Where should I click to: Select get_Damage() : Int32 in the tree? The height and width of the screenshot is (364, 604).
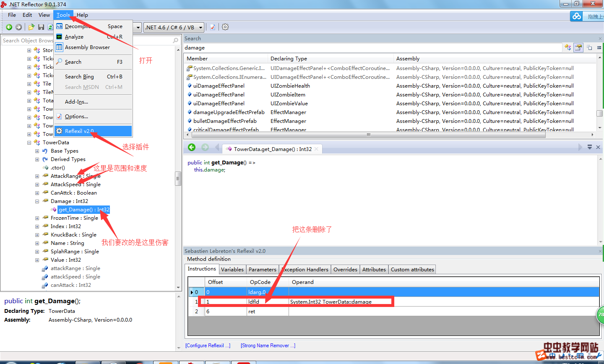[84, 210]
